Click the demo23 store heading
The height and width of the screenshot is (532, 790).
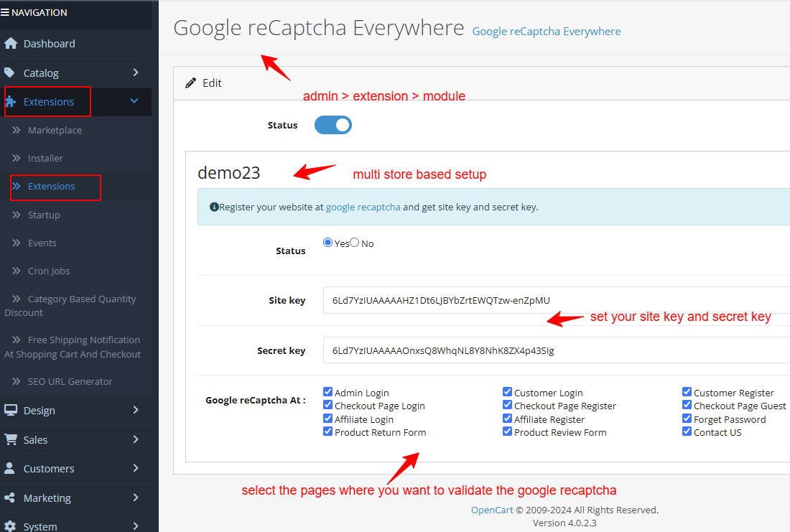pyautogui.click(x=228, y=173)
